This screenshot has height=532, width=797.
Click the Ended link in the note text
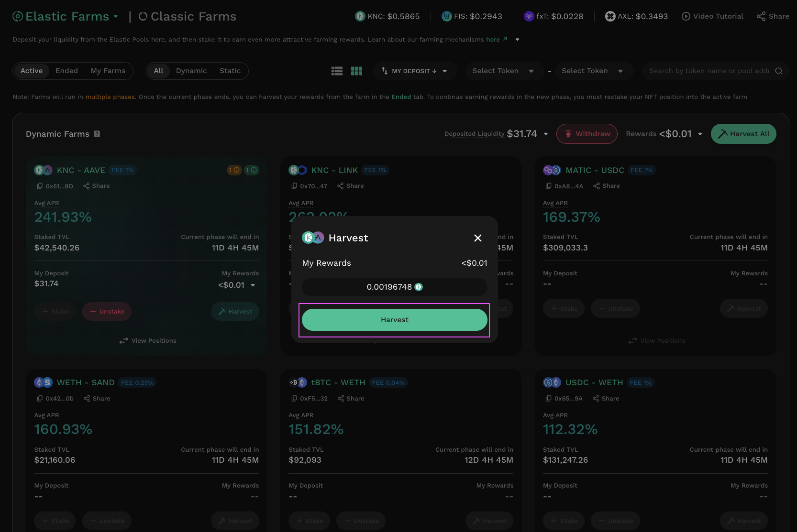[401, 97]
